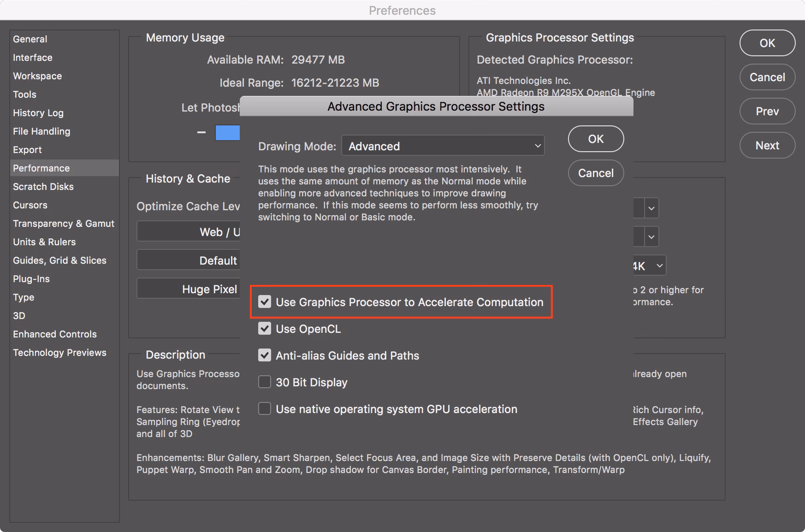The height and width of the screenshot is (532, 805).
Task: Enable Use Graphics Processor to Accelerate Computation
Action: click(264, 302)
